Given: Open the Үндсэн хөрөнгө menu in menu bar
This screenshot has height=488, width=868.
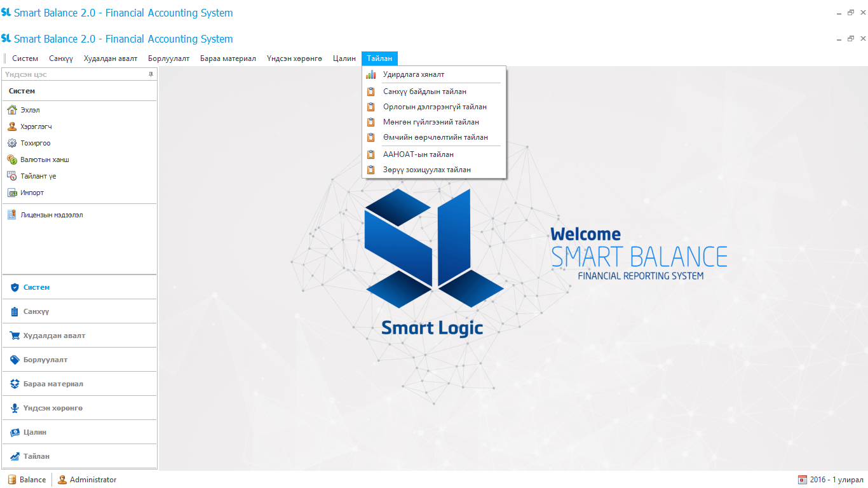Looking at the screenshot, I should pos(294,58).
